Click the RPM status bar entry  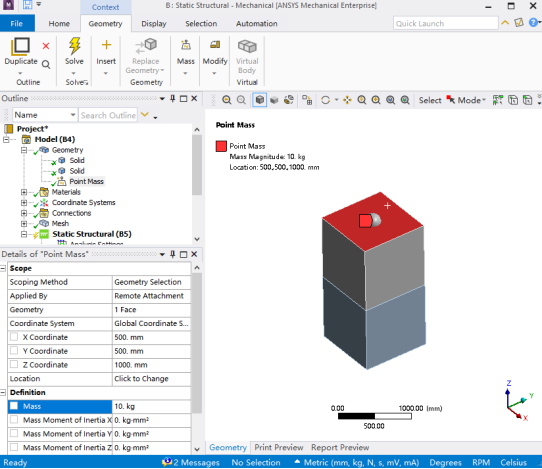(481, 462)
